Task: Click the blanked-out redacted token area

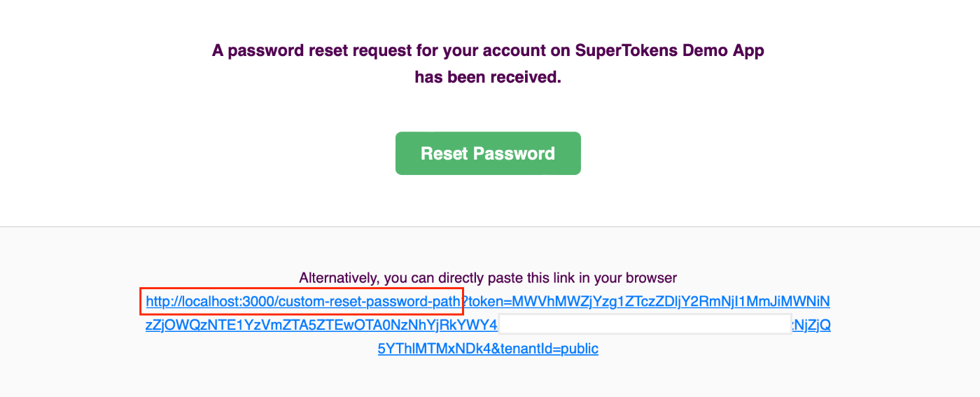Action: (x=644, y=324)
